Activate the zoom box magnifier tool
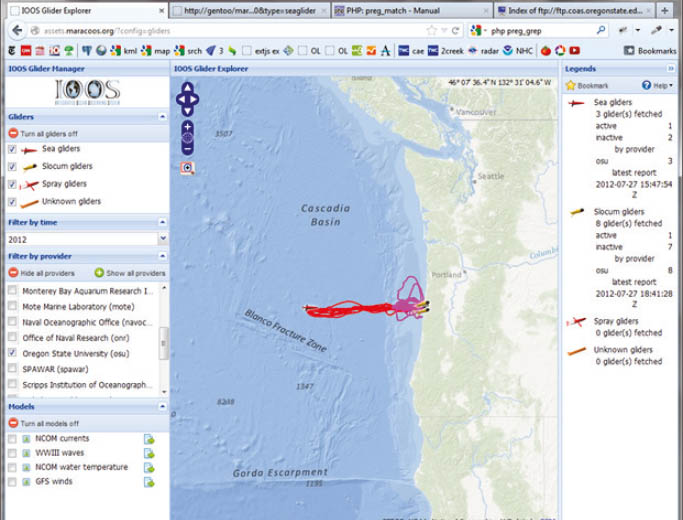Screen dimensions: 683x520 click(188, 168)
